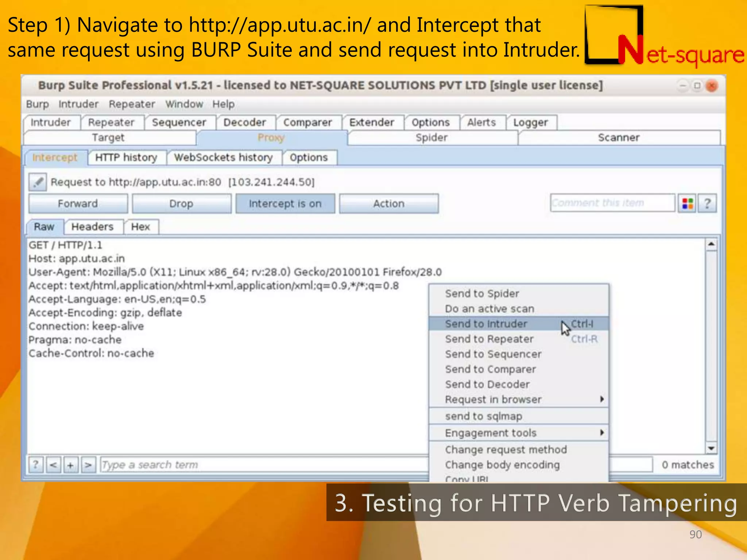The height and width of the screenshot is (560, 747).
Task: Open the Help menu
Action: [223, 104]
